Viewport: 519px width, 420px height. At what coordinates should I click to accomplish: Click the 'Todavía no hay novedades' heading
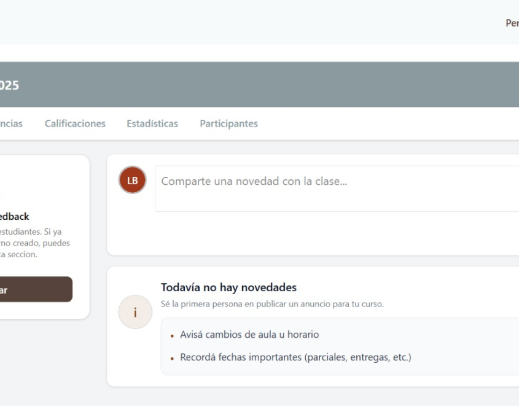(x=228, y=287)
